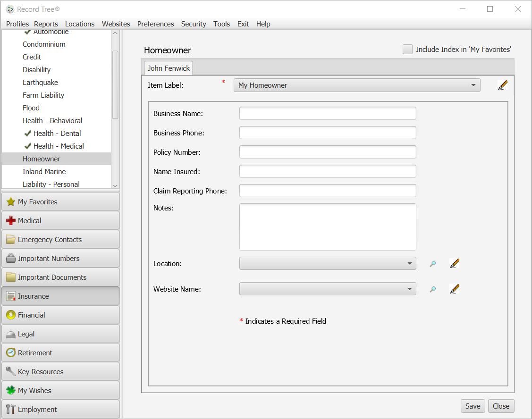532x419 pixels.
Task: Switch to the John Fenwick tab
Action: click(168, 68)
